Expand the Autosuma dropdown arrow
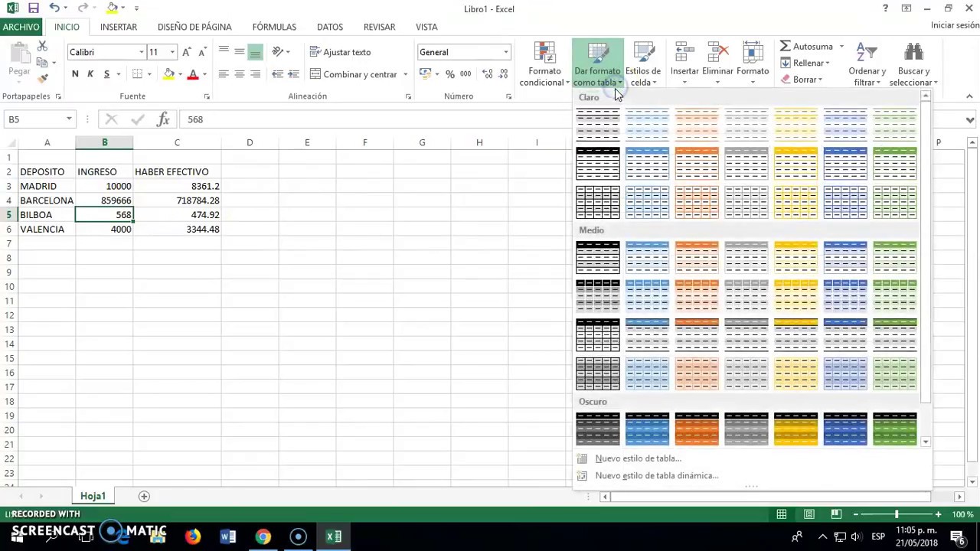The height and width of the screenshot is (551, 980). [841, 47]
